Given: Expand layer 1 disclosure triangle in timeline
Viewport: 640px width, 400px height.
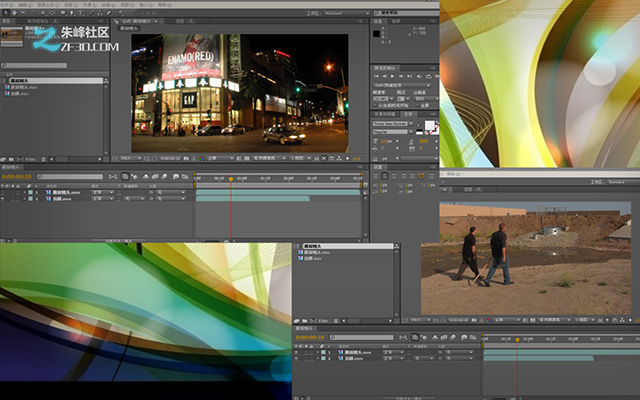Looking at the screenshot, I should click(x=24, y=192).
